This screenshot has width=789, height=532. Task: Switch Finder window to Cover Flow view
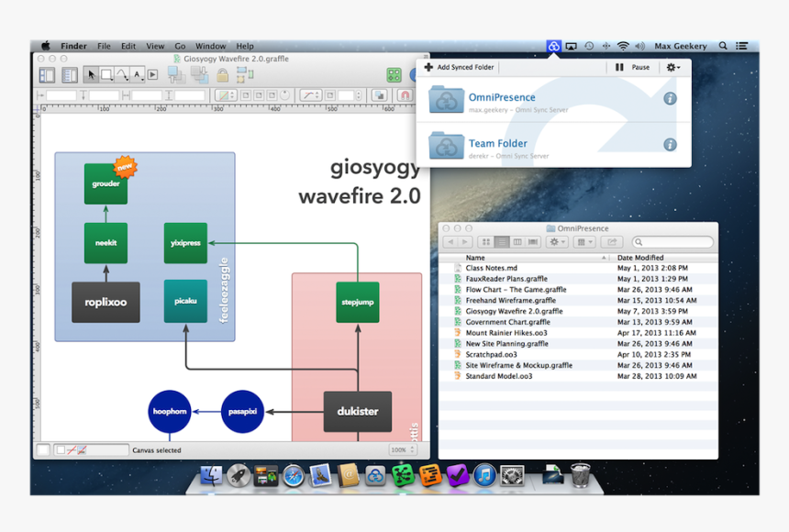532,242
